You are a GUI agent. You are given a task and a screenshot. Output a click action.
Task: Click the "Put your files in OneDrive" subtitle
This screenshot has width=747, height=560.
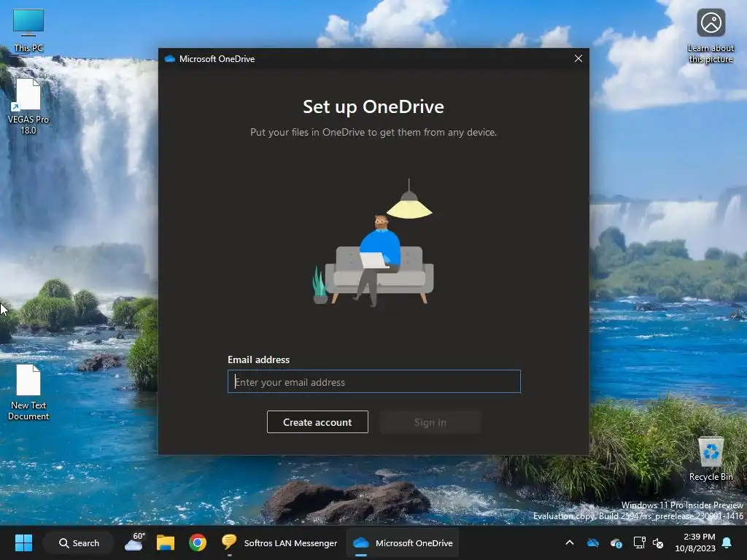[373, 133]
